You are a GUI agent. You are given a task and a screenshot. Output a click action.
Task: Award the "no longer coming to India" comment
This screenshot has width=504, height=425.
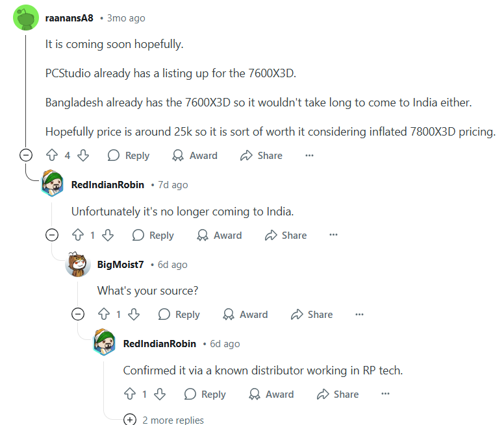[220, 235]
